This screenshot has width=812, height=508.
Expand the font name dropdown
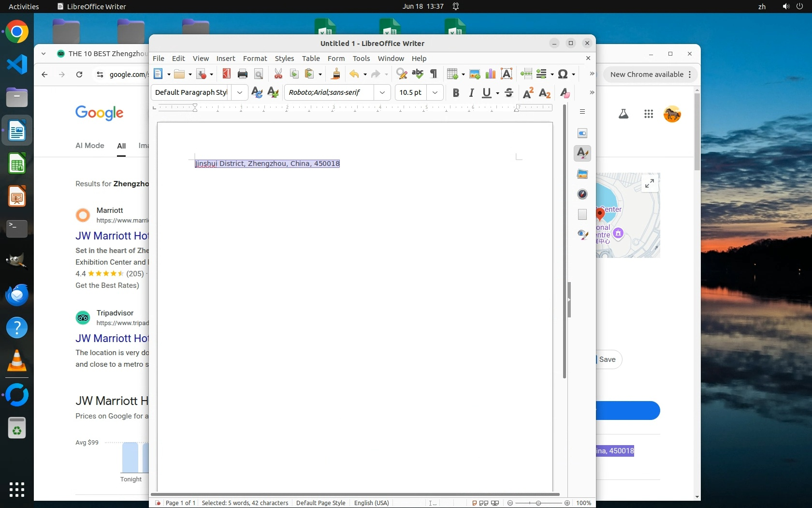pyautogui.click(x=382, y=92)
